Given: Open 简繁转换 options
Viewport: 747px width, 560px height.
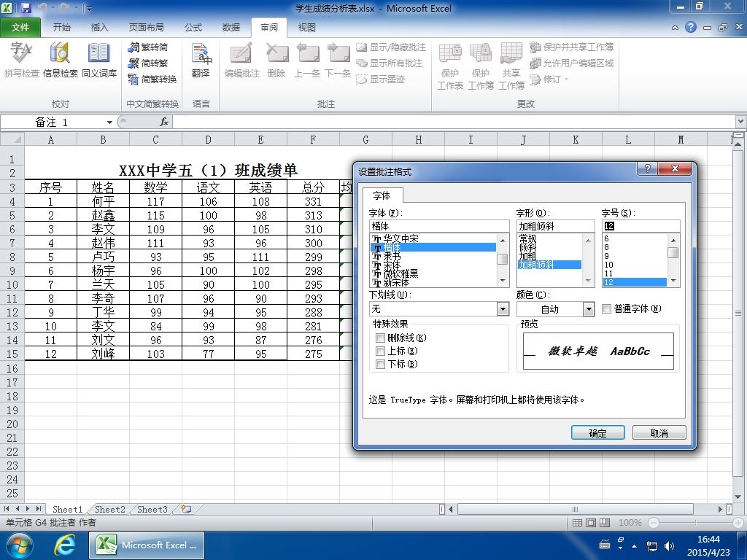Looking at the screenshot, I should click(152, 79).
